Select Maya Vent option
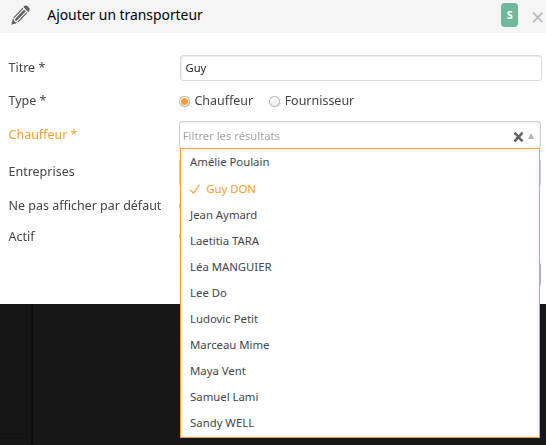This screenshot has width=546, height=445. point(360,371)
